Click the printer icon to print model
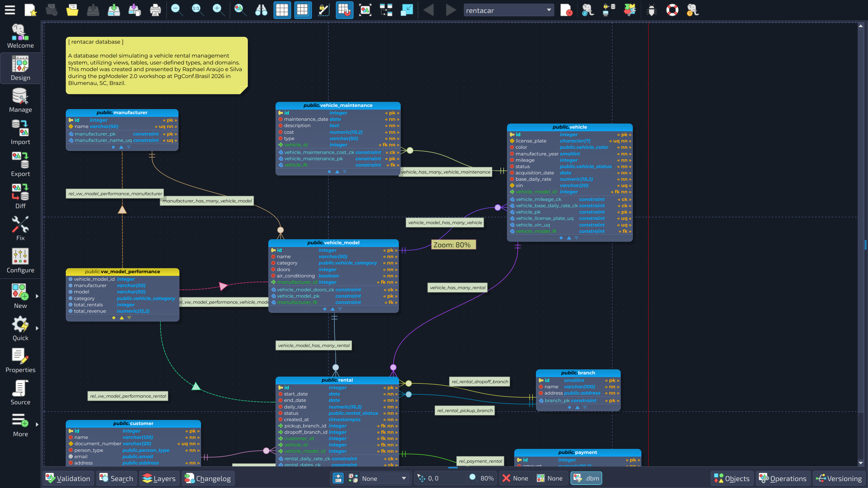Screen dimensions: 868x488 point(155,10)
